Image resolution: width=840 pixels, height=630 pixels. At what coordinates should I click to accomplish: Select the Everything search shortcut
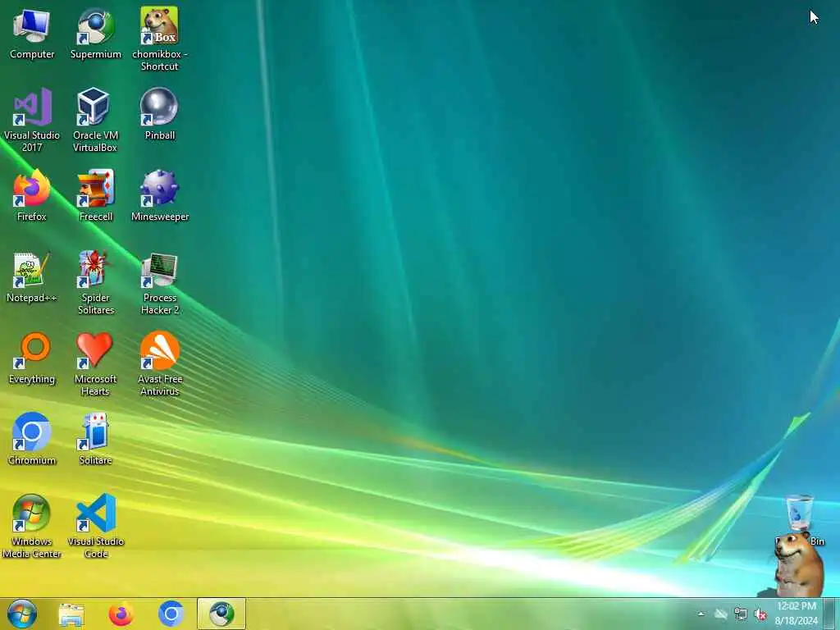tap(32, 358)
